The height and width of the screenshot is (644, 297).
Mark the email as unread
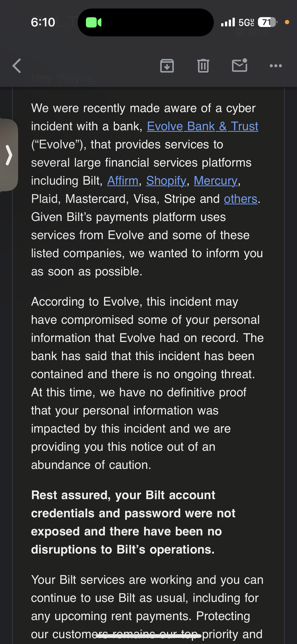pos(239,65)
